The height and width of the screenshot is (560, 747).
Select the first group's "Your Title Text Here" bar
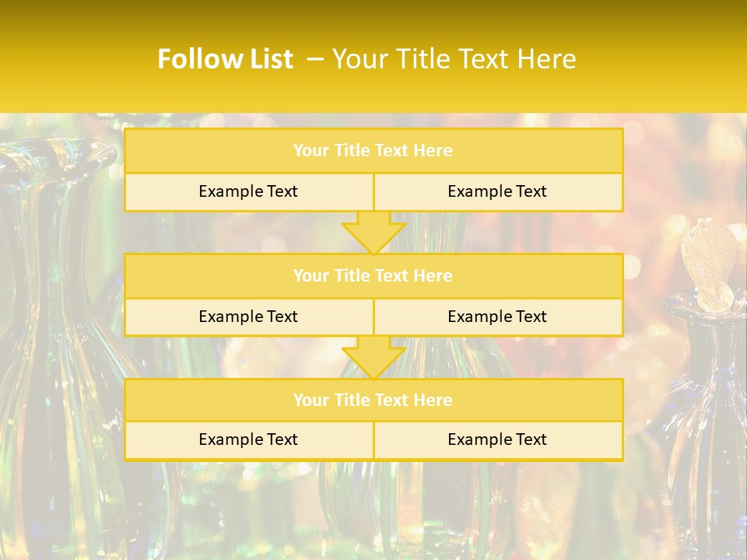pyautogui.click(x=373, y=151)
